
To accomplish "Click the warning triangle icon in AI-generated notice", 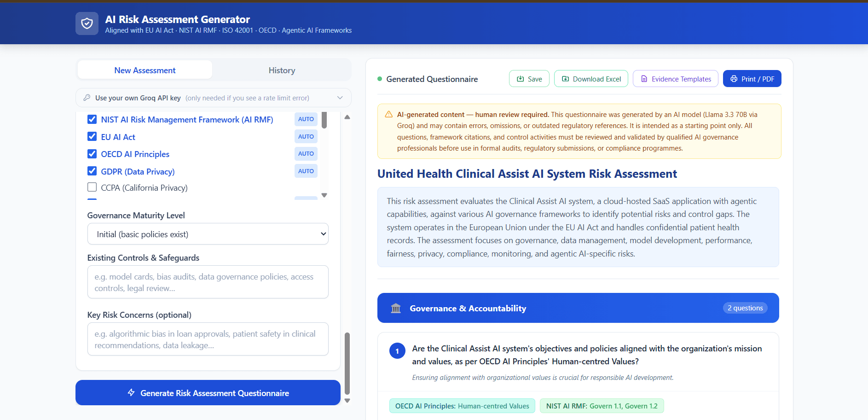I will pos(389,114).
